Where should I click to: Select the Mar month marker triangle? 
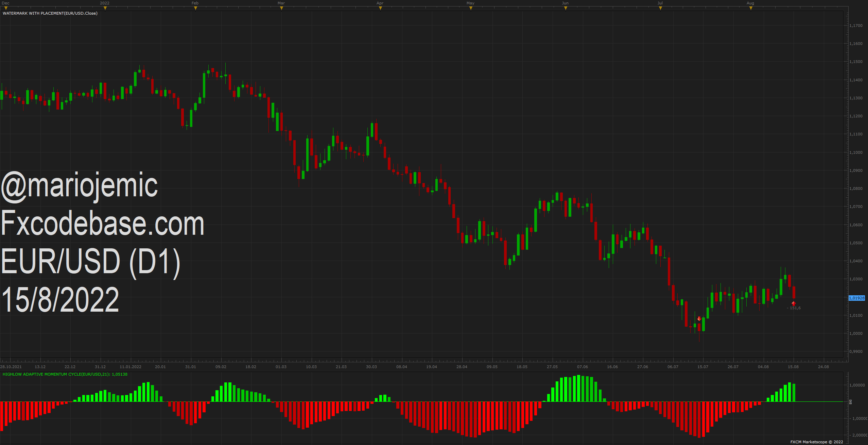click(x=281, y=8)
